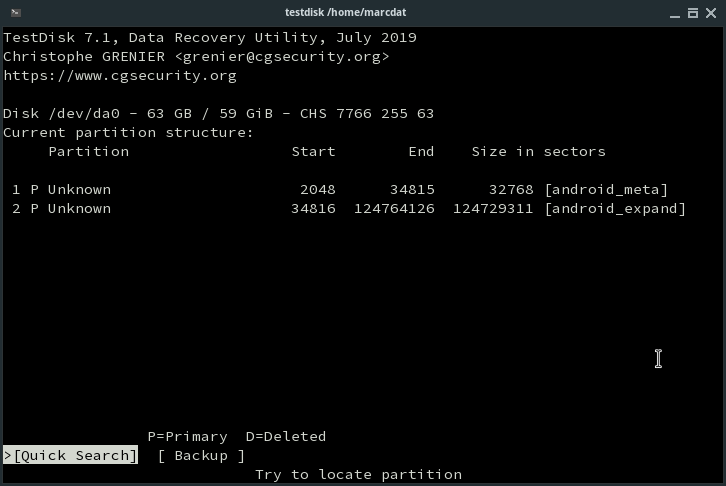Click the 'End' column header
Image resolution: width=726 pixels, height=486 pixels.
point(421,152)
